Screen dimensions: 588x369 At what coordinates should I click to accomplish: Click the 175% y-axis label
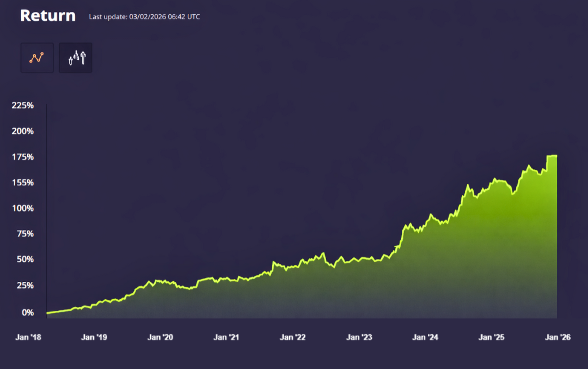[x=22, y=157]
